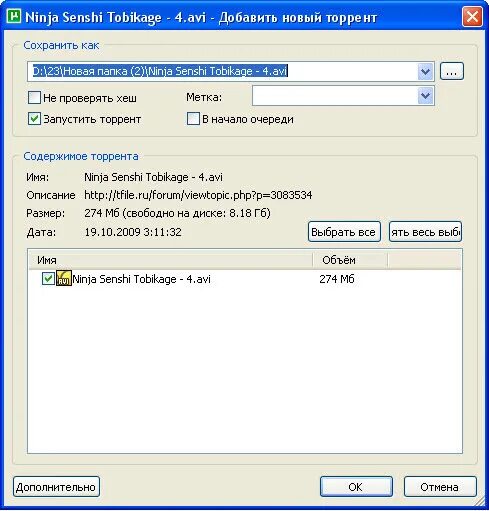Click the 'Выбрать все' button

pyautogui.click(x=344, y=232)
